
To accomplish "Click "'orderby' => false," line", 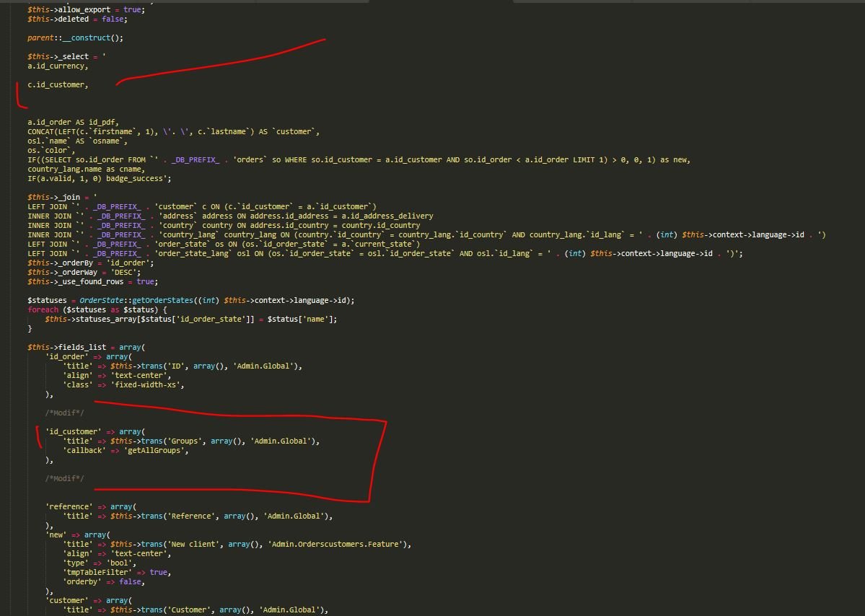I will pyautogui.click(x=104, y=582).
